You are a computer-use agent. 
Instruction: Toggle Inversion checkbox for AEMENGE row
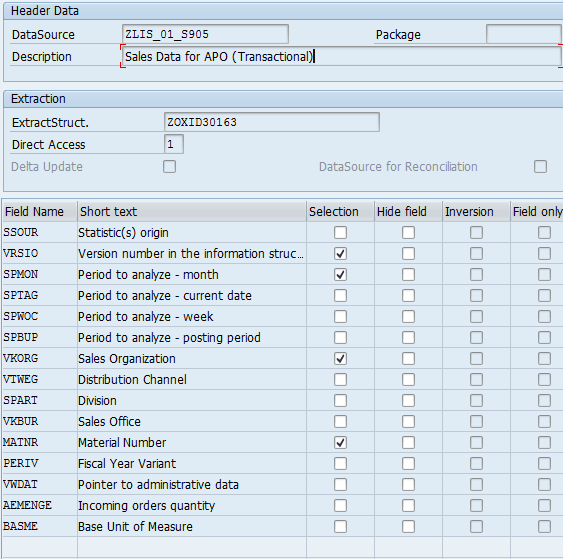(476, 506)
